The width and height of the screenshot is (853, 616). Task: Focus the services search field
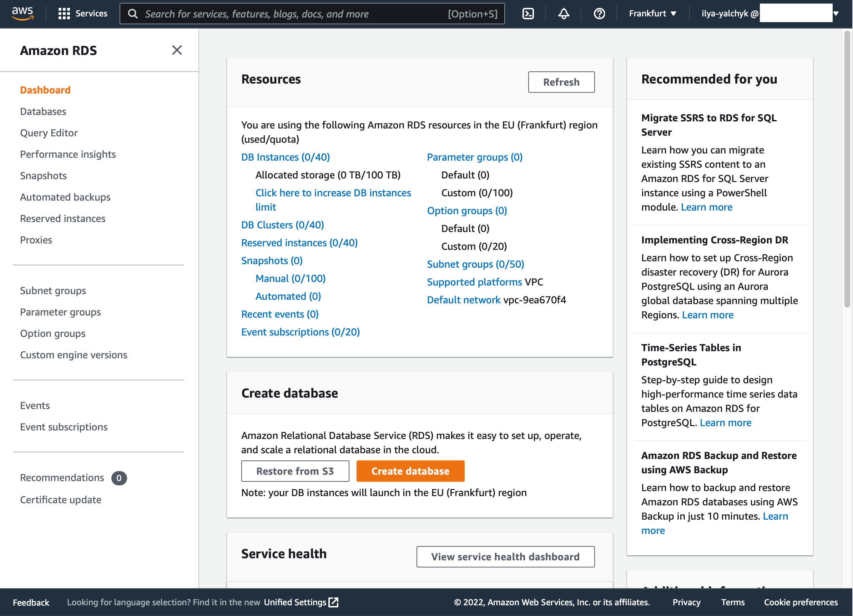[293, 14]
